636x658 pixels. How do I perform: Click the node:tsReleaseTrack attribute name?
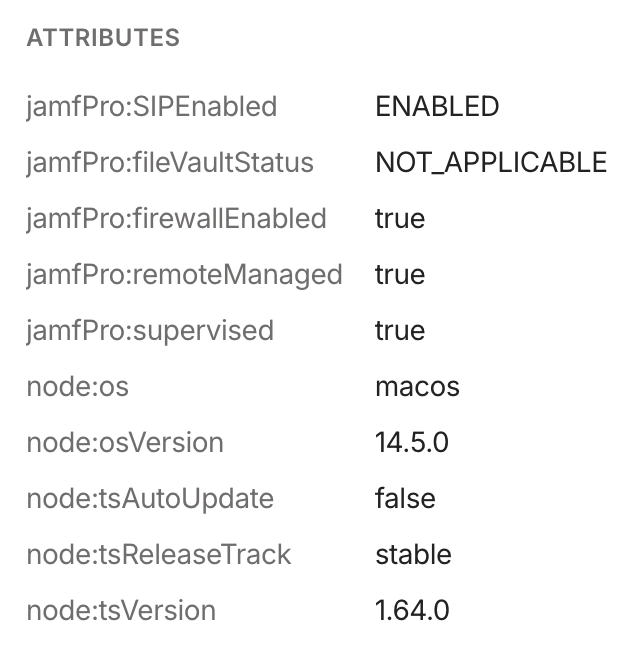coord(159,554)
